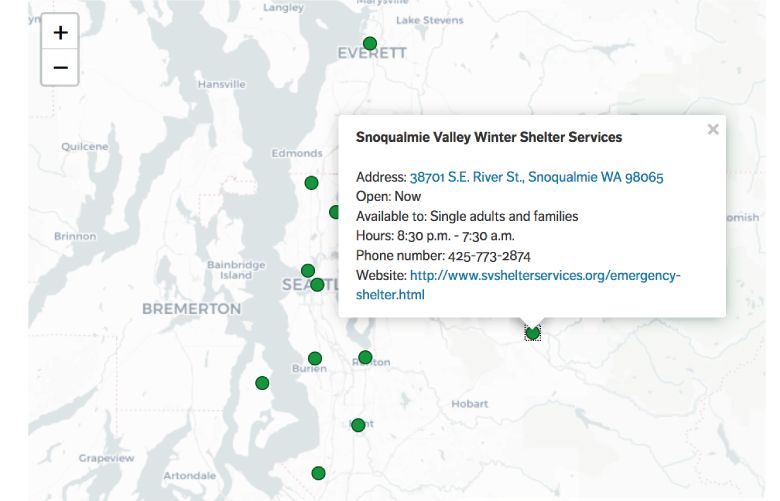
Task: Select the green marker on Vashon Island
Action: (262, 383)
